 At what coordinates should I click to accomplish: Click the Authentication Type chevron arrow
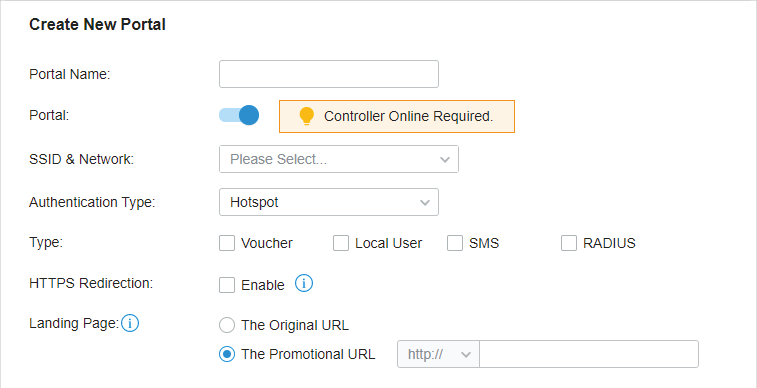tap(425, 203)
